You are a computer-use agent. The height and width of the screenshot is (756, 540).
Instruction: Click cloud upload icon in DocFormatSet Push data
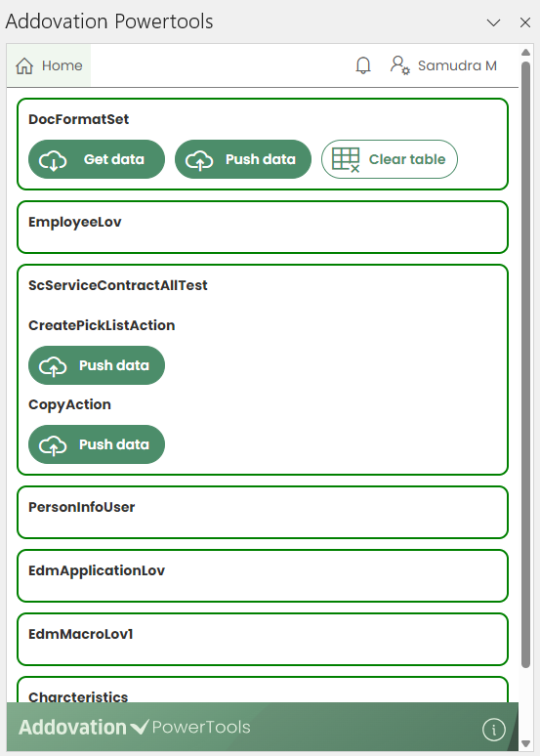click(199, 160)
